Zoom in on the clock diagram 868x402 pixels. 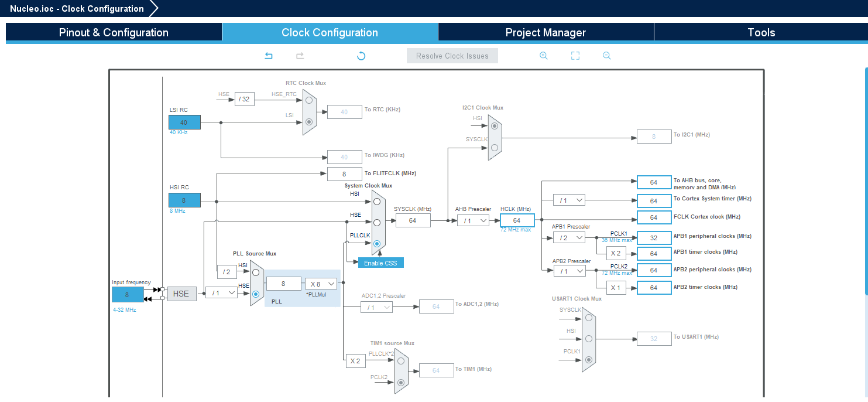click(543, 56)
